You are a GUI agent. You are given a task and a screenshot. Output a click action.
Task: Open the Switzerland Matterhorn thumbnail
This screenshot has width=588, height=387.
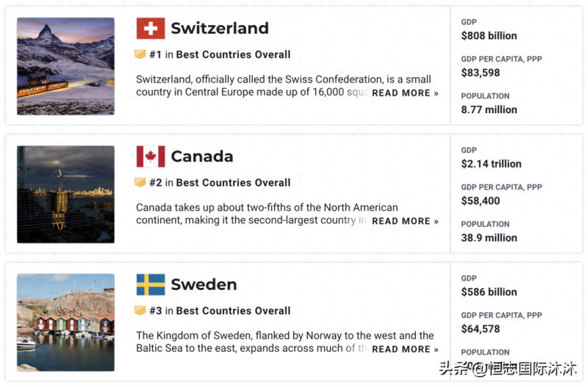(65, 66)
